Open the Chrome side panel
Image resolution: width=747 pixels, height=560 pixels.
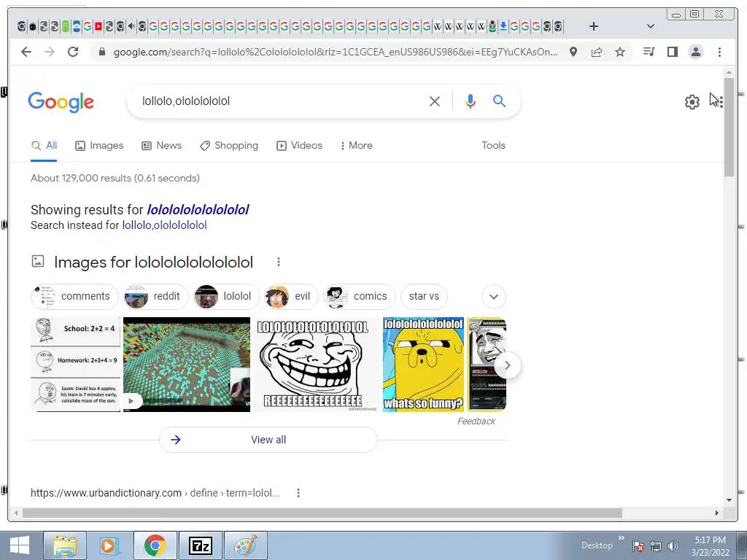tap(672, 52)
